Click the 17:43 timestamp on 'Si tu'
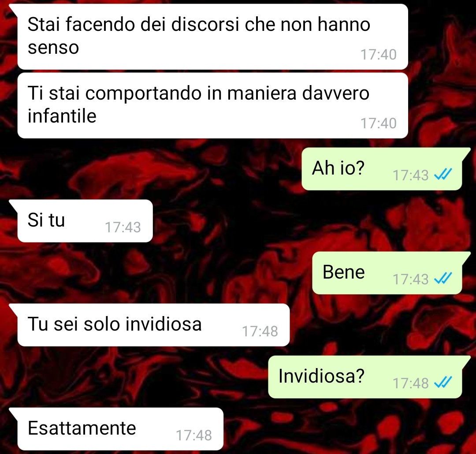 coord(123,227)
